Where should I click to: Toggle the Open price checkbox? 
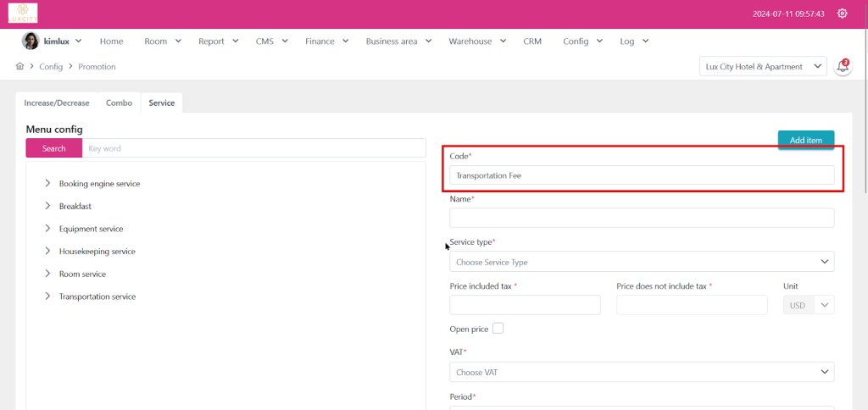coord(498,329)
